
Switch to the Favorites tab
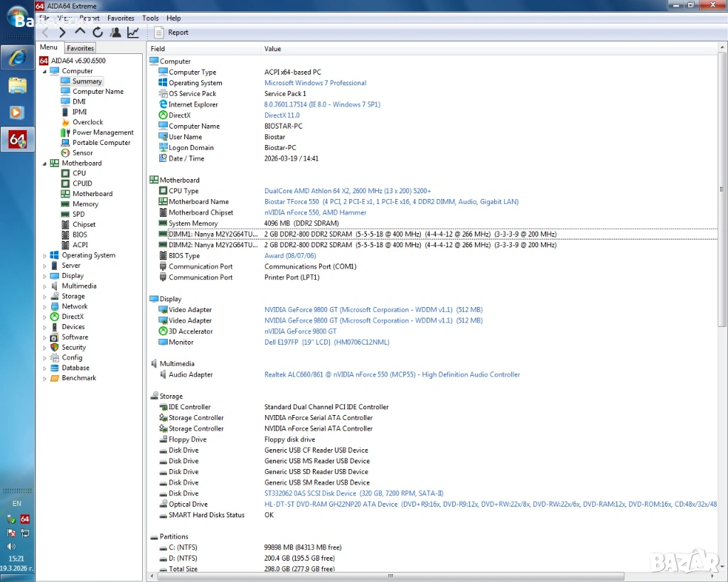(80, 48)
